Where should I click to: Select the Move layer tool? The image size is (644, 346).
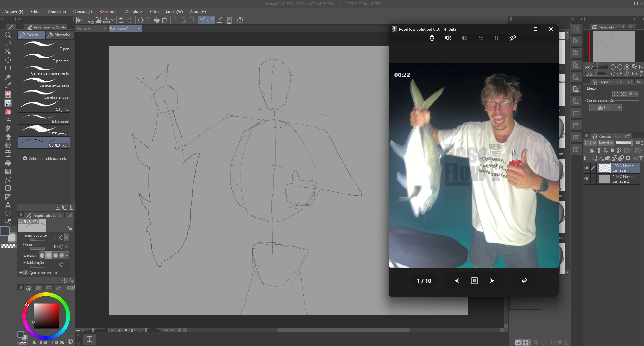tap(8, 60)
